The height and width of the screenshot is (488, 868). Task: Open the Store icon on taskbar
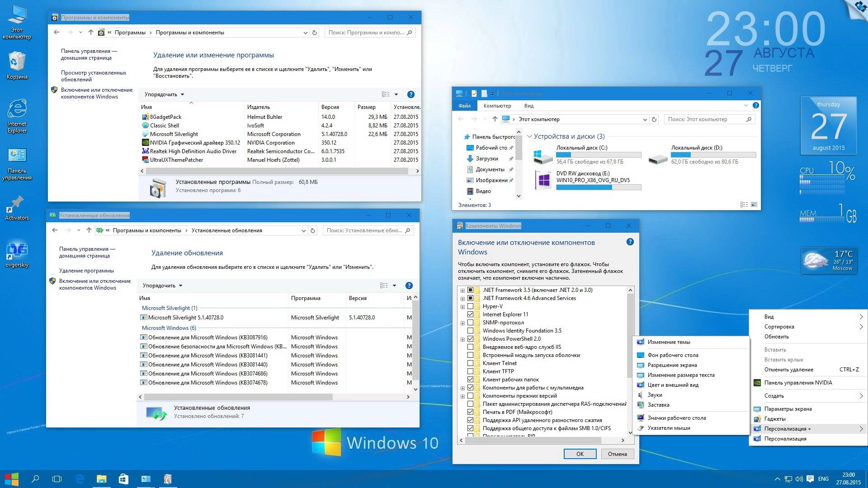pyautogui.click(x=123, y=479)
